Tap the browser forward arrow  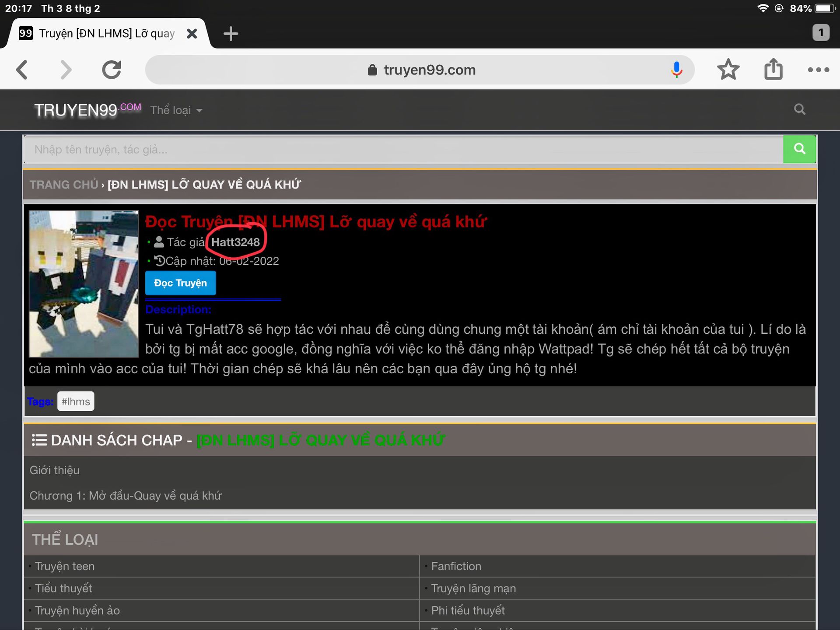coord(66,70)
